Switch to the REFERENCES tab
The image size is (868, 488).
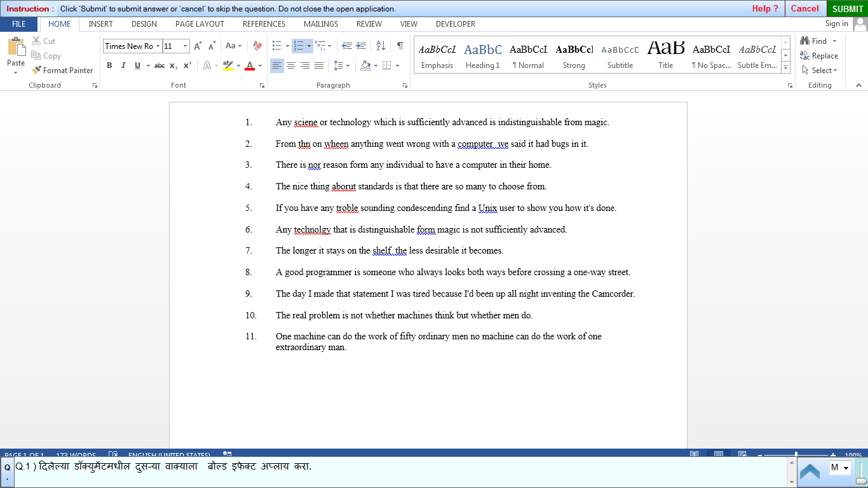point(264,24)
